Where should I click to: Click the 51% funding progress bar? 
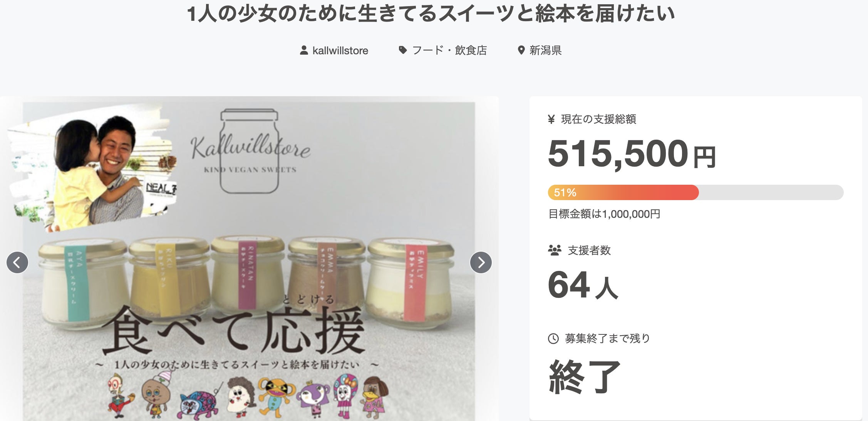[x=695, y=192]
